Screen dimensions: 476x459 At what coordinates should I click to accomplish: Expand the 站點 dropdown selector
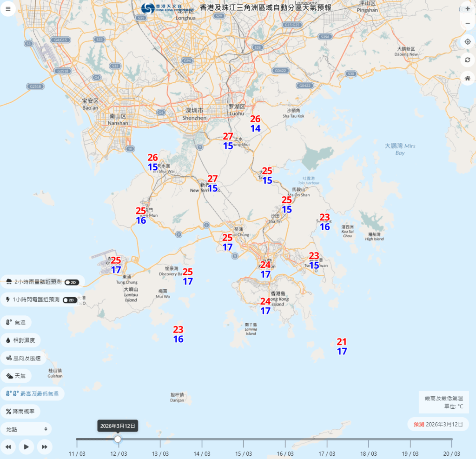[26, 429]
